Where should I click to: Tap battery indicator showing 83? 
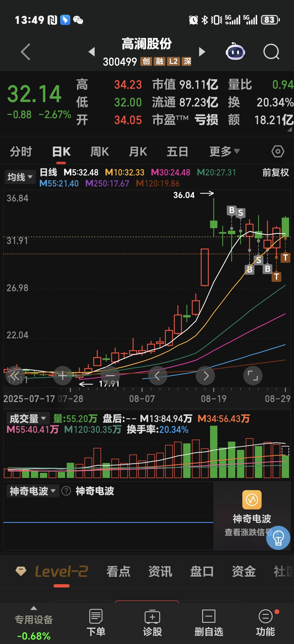pos(270,20)
